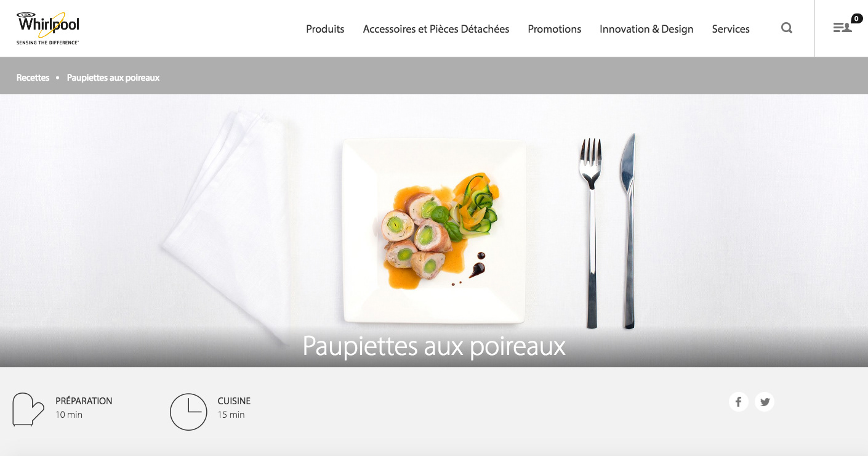Open Accessoires et Pièces Détachées menu
This screenshot has width=868, height=456.
[436, 29]
